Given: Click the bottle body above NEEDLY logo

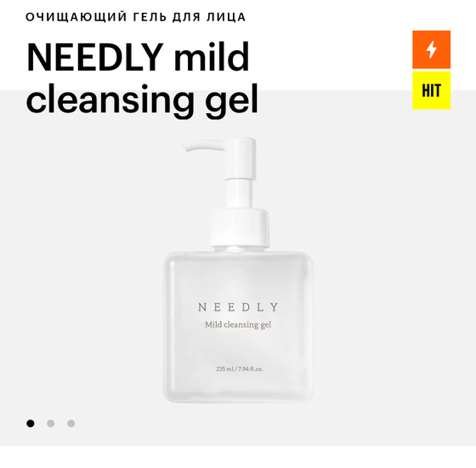Looking at the screenshot, I should (x=238, y=277).
